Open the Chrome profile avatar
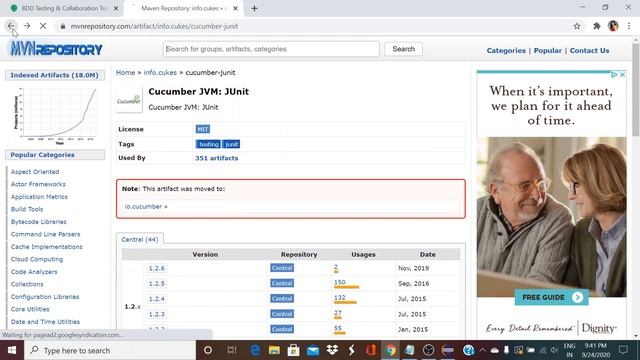 tap(613, 26)
